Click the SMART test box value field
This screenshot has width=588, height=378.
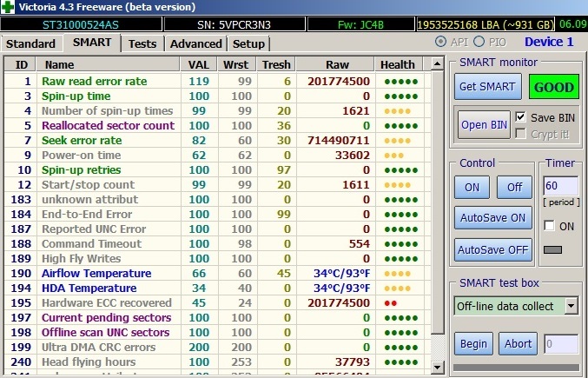(x=561, y=344)
